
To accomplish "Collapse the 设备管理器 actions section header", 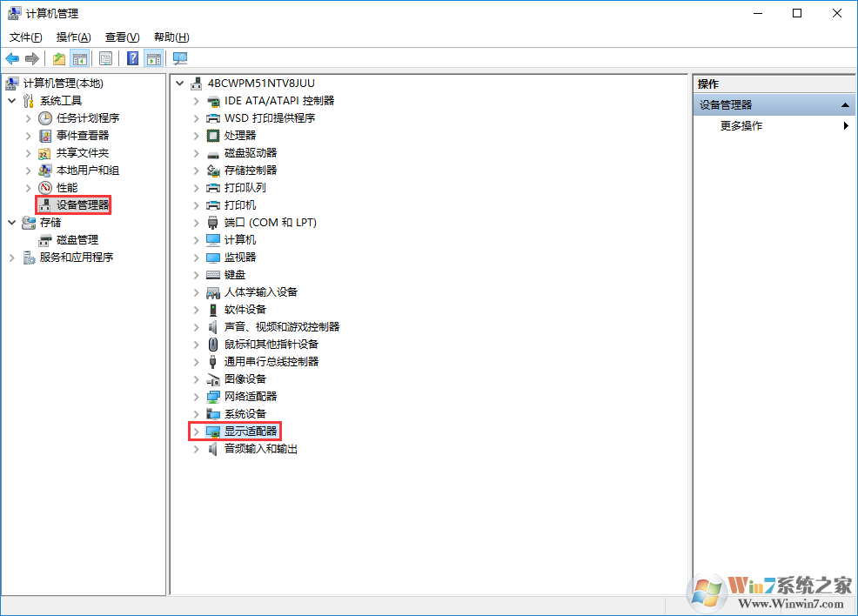I will pyautogui.click(x=844, y=105).
